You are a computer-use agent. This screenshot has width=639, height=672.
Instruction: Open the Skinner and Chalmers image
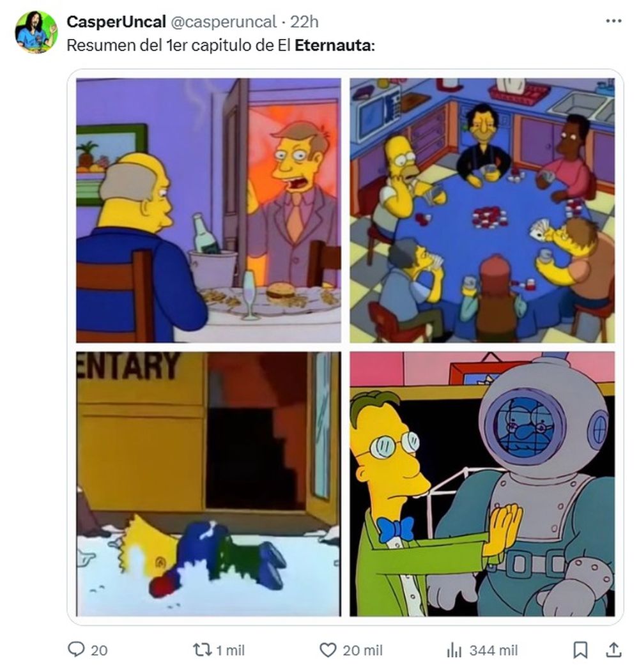pyautogui.click(x=208, y=210)
